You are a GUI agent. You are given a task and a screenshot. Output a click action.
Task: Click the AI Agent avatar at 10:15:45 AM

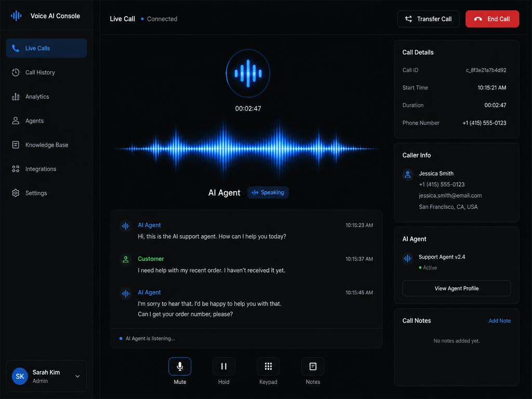pyautogui.click(x=126, y=294)
